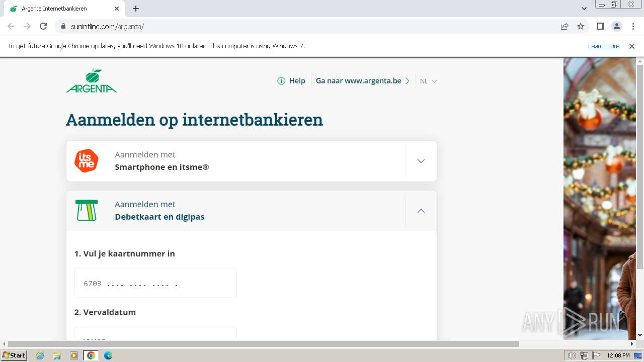Dismiss the Chrome update notification bar
This screenshot has width=644, height=362.
tap(632, 46)
